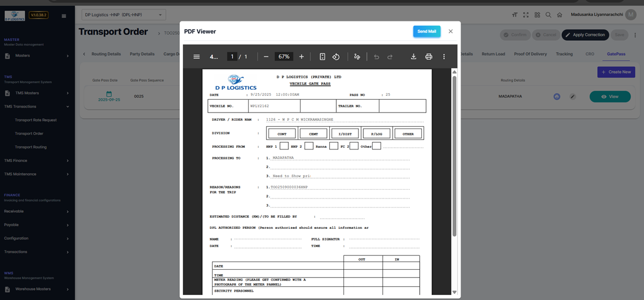Open the DP Logistics branch dropdown
Viewport: 644px width, 300px height.
[x=123, y=15]
